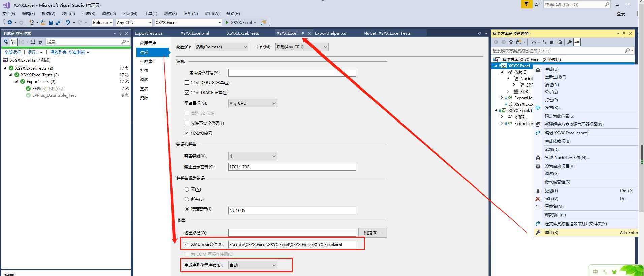Click expand all icon in Test Explorer

coord(33,42)
